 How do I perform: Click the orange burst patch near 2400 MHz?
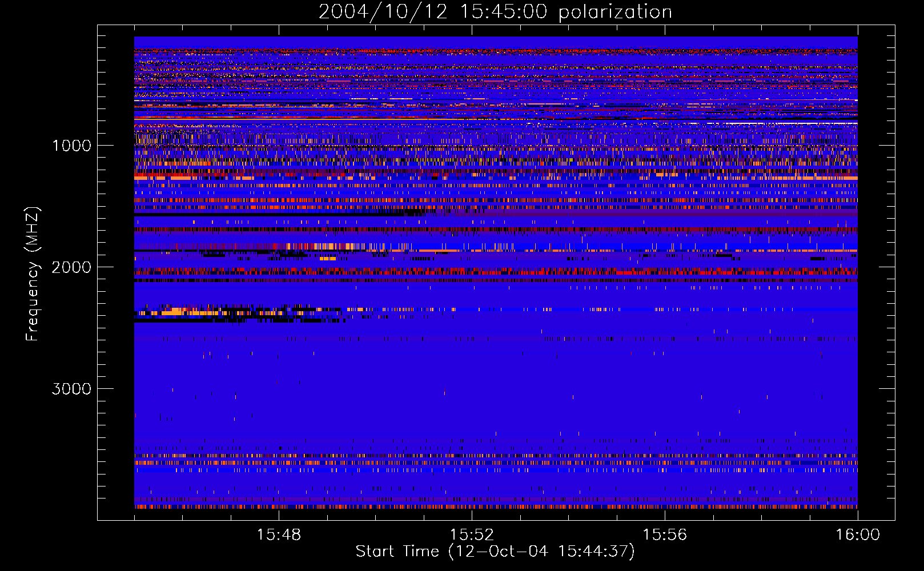click(191, 312)
